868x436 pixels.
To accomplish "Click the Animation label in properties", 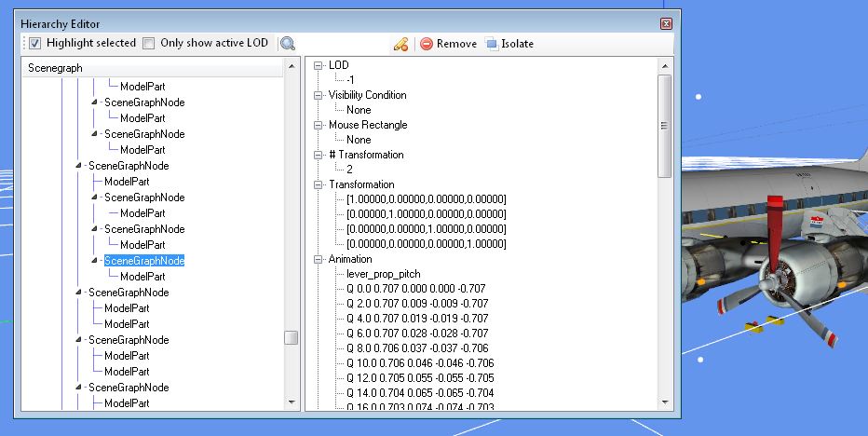I will point(350,259).
